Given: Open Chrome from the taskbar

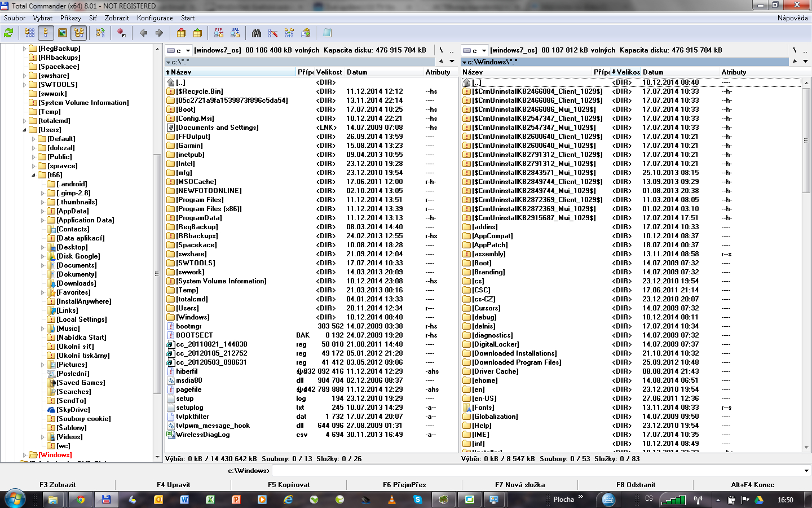Looking at the screenshot, I should point(80,500).
